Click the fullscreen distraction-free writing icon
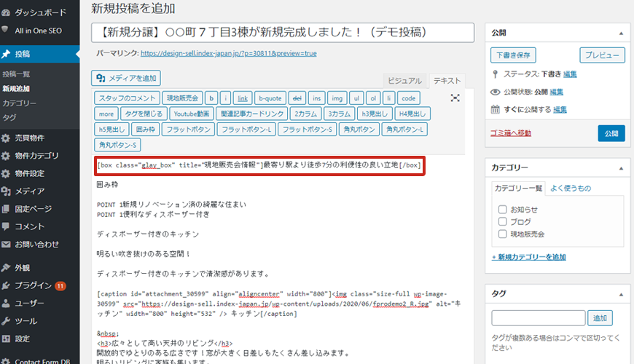The image size is (634, 364). coord(455,98)
